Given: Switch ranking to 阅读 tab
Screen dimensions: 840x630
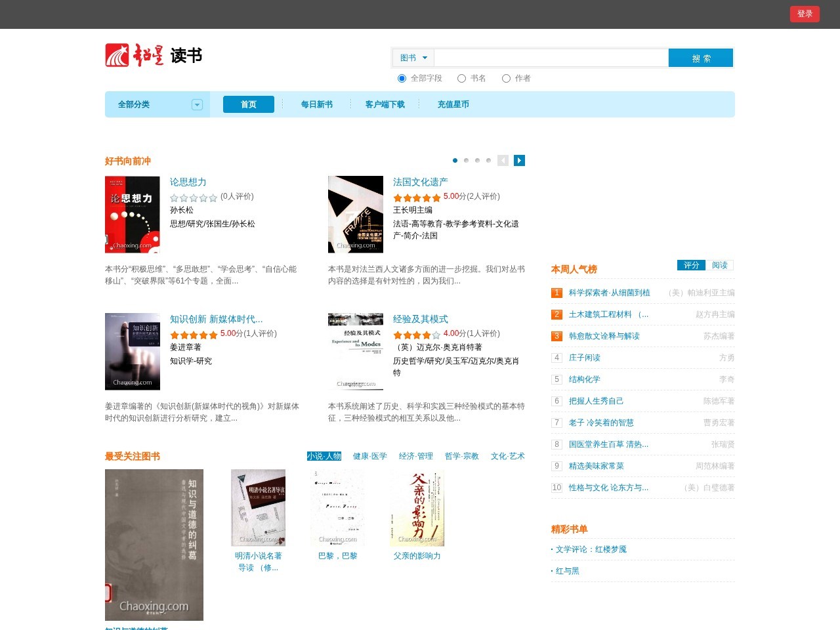Looking at the screenshot, I should pyautogui.click(x=720, y=265).
